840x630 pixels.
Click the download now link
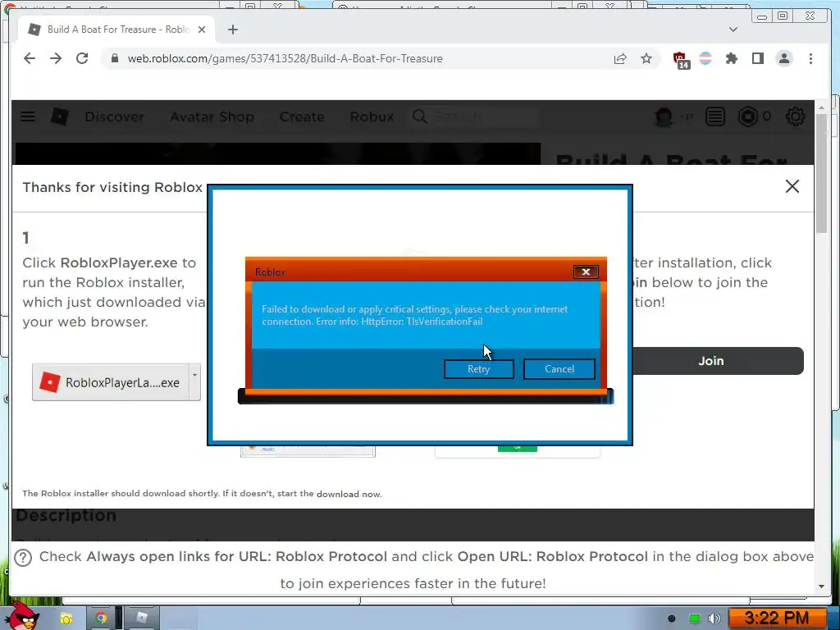click(x=349, y=494)
